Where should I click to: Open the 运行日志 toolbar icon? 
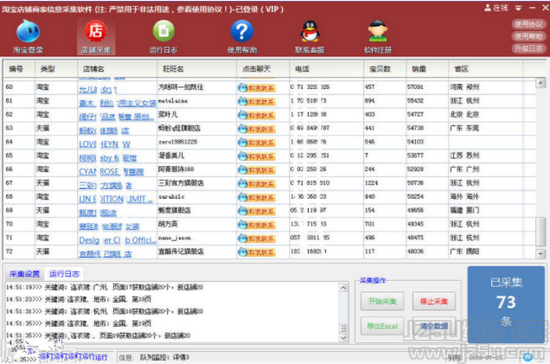pos(163,36)
